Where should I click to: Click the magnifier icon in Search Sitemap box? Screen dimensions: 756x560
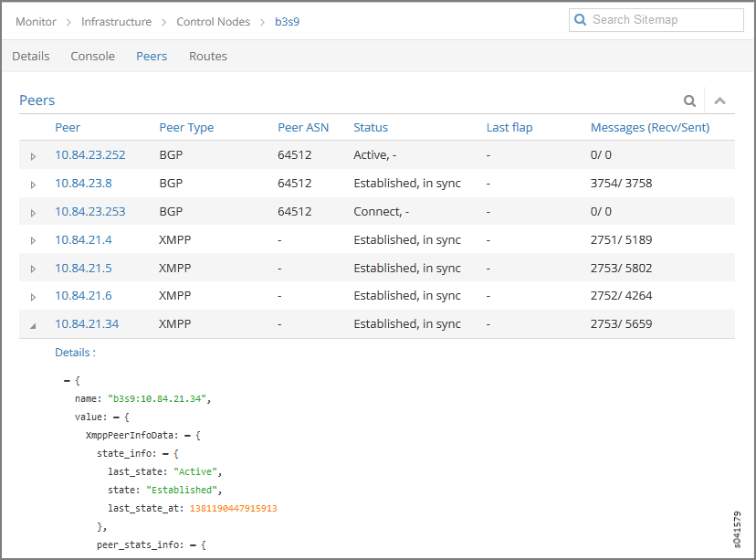tap(580, 20)
